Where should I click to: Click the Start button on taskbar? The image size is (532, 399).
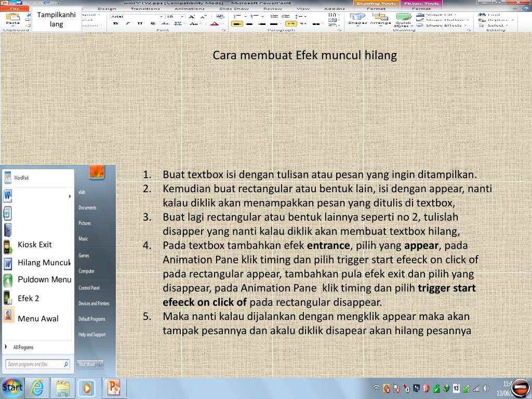(12, 387)
